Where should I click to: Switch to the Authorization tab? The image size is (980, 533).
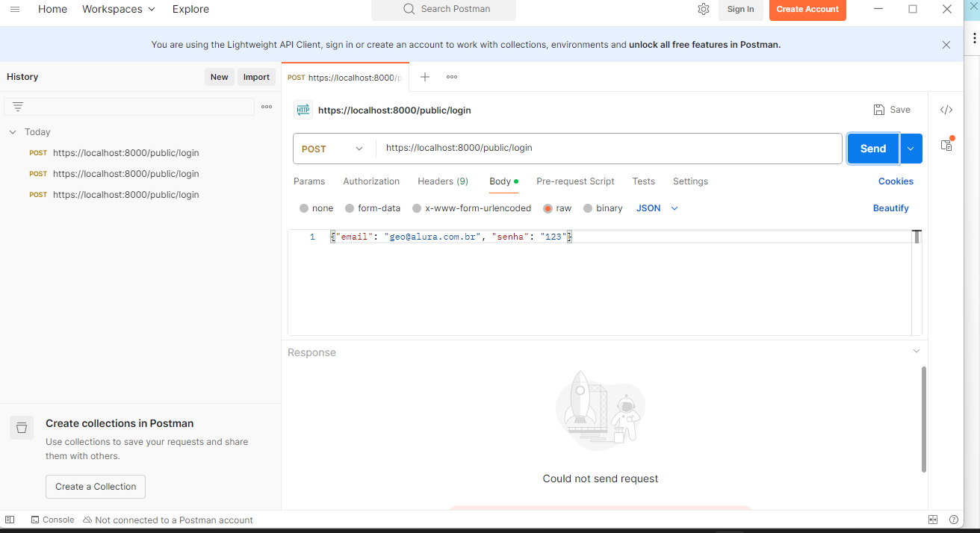coord(371,181)
